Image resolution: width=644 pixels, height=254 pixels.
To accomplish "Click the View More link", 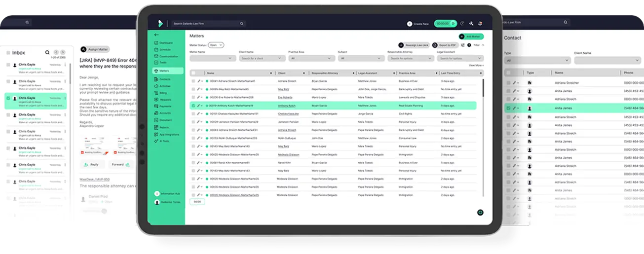I will (476, 65).
